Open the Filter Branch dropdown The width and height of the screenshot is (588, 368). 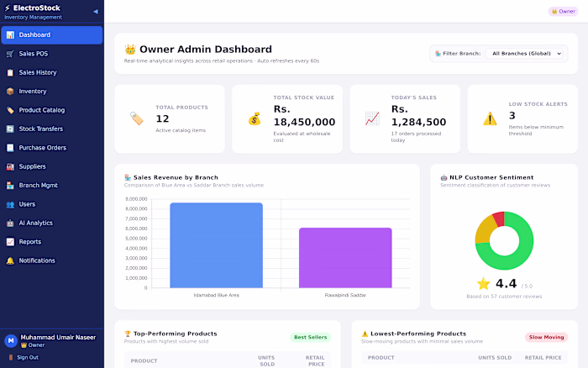(x=526, y=54)
